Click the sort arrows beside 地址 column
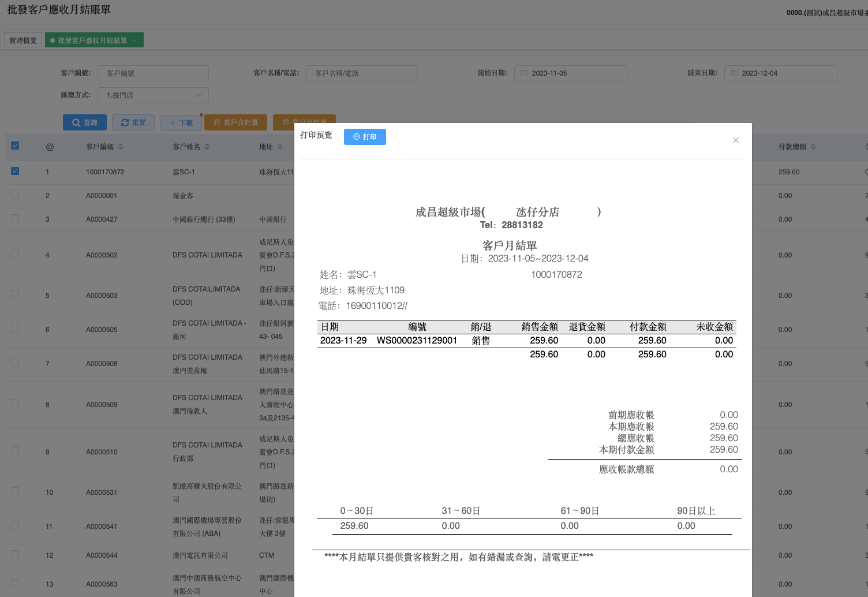Viewport: 868px width, 597px height. coord(280,147)
